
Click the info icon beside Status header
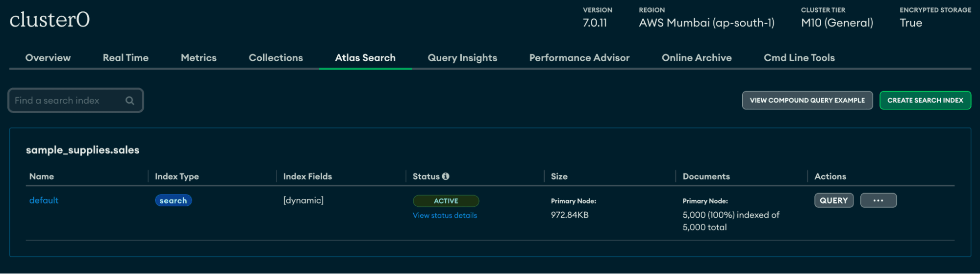[446, 176]
